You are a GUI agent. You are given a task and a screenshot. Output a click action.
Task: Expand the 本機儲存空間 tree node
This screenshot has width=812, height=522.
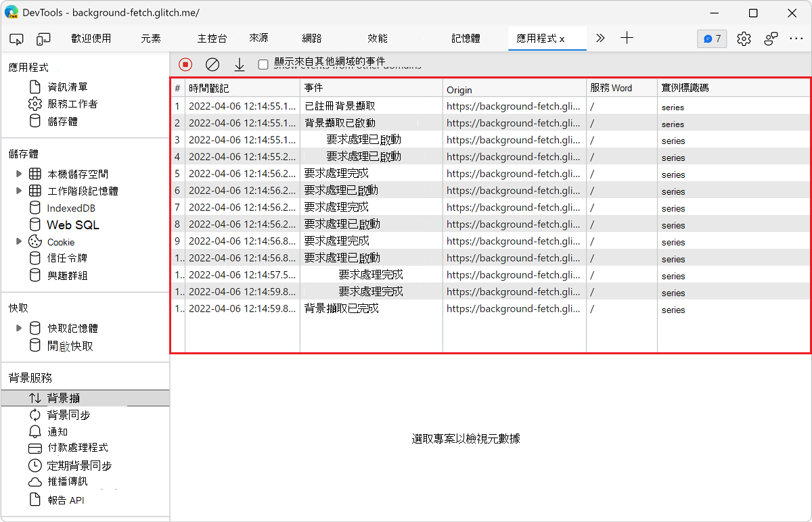coord(20,174)
